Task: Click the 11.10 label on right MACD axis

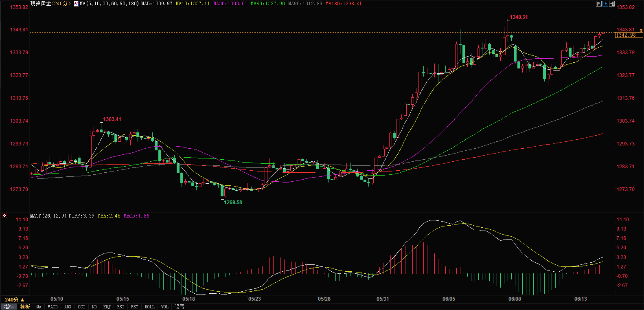Action: [623, 220]
